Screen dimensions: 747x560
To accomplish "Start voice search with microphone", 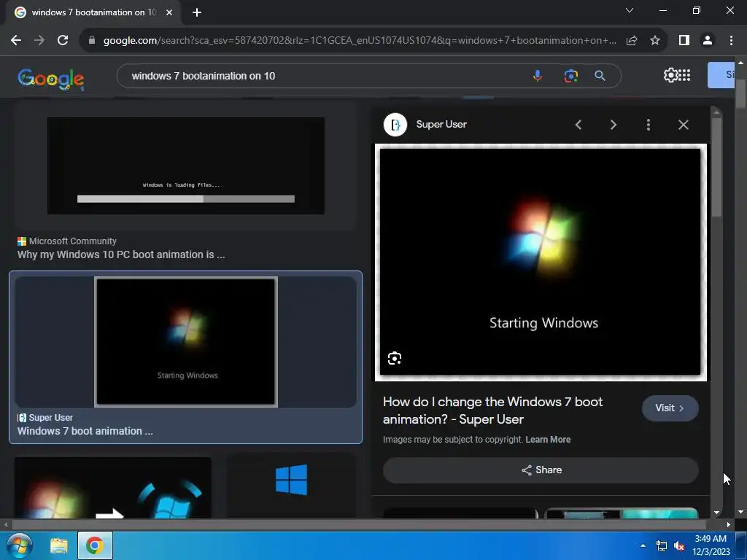I will point(538,76).
